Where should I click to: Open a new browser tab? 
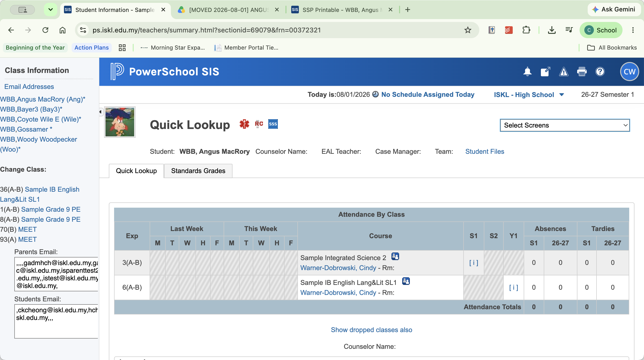pyautogui.click(x=407, y=10)
